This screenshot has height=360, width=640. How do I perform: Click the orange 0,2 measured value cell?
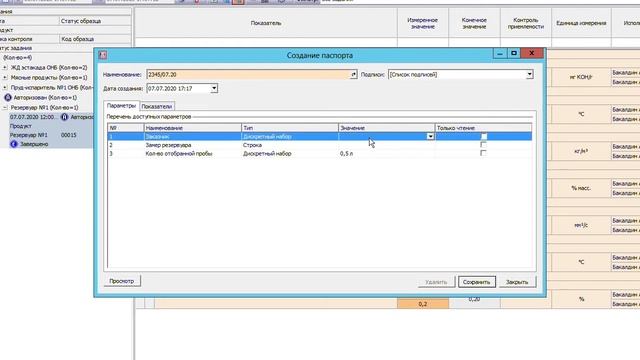coord(423,304)
